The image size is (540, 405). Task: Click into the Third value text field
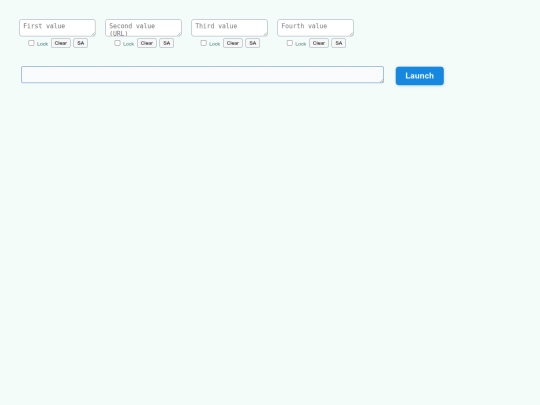click(229, 28)
